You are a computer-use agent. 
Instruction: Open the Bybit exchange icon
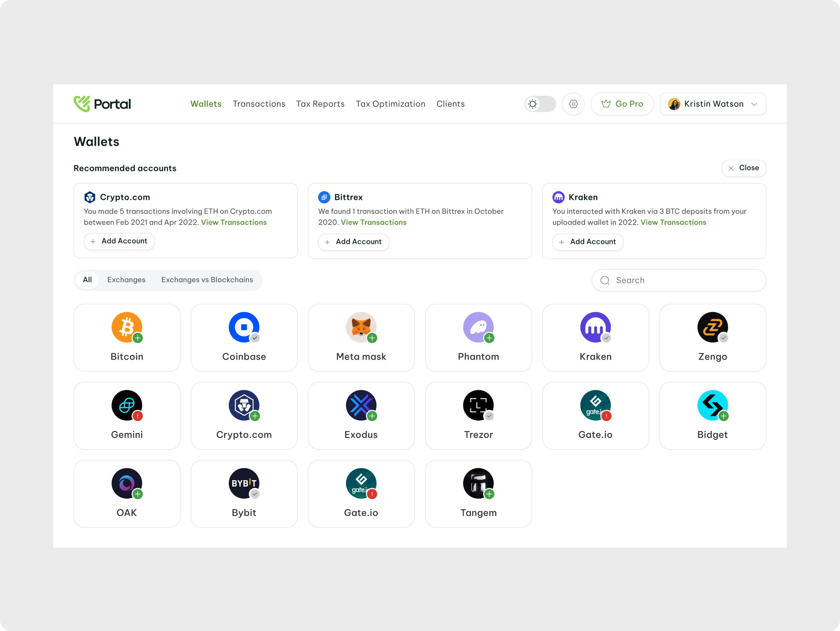[x=244, y=483]
